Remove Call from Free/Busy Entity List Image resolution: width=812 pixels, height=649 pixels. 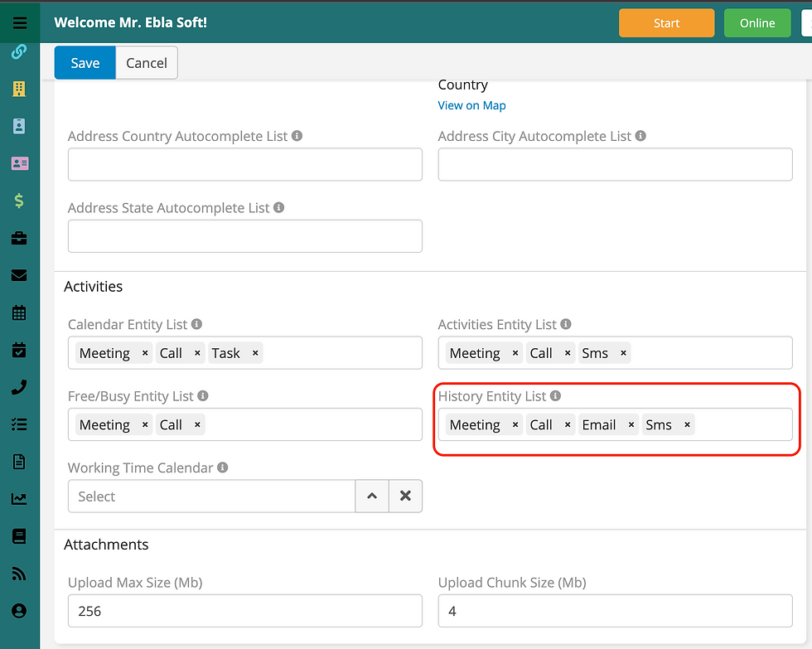coord(197,425)
